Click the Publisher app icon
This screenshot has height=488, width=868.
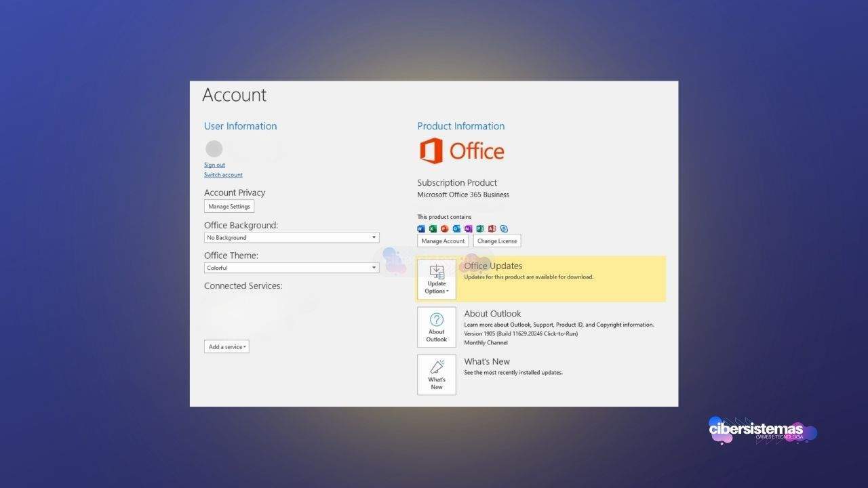coord(480,228)
